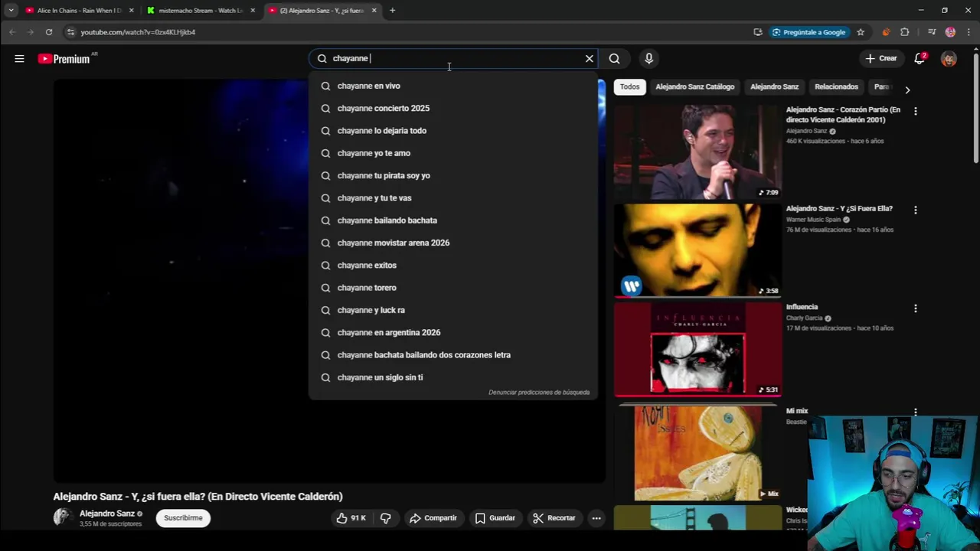The height and width of the screenshot is (551, 980).
Task: Select suggestion chayanne exitos
Action: [x=453, y=266]
